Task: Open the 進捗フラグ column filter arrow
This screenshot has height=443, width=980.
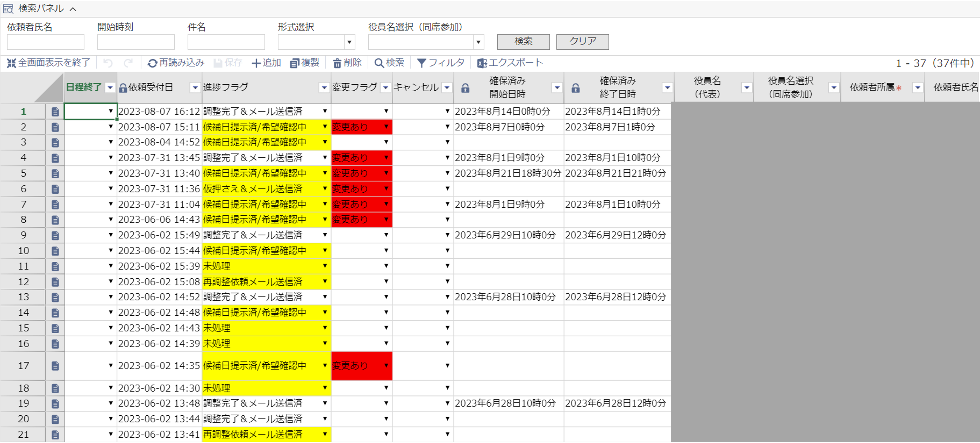Action: point(324,88)
